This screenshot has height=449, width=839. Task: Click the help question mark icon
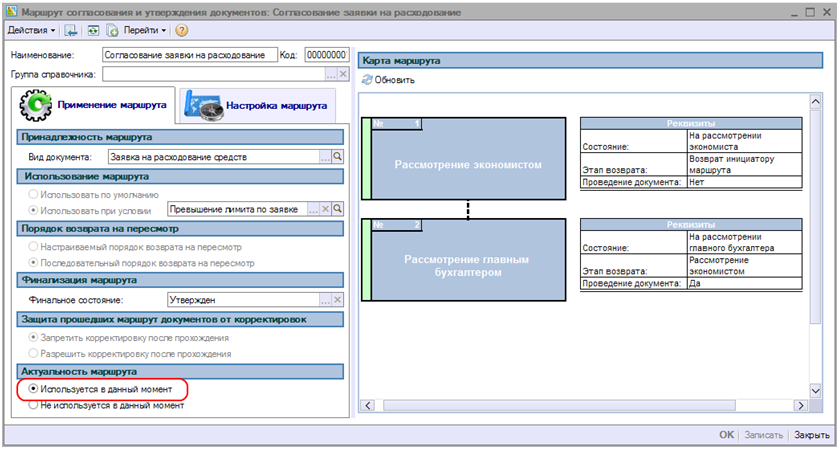[x=181, y=31]
